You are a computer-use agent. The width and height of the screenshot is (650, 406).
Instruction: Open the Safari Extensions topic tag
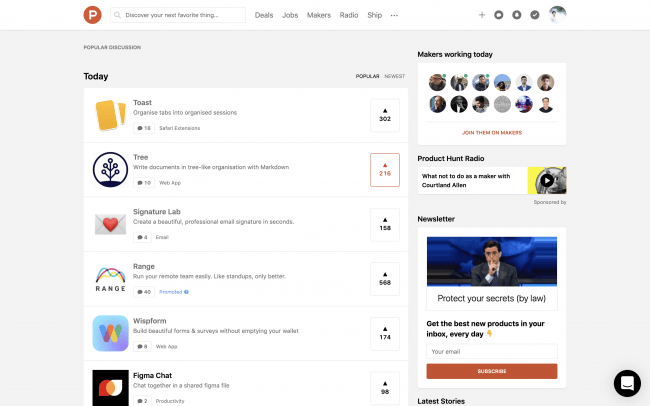pos(179,128)
